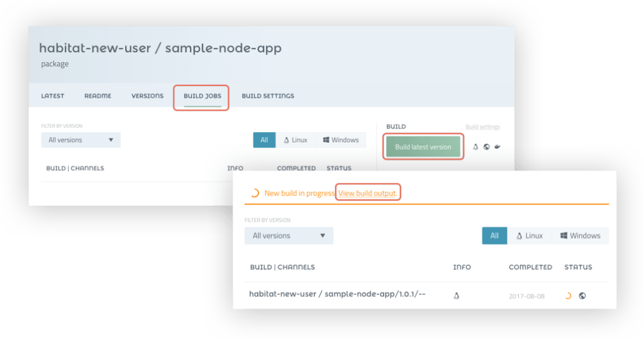This screenshot has height=339, width=644.
Task: Select the Linux filter in the lower panel
Action: click(529, 236)
